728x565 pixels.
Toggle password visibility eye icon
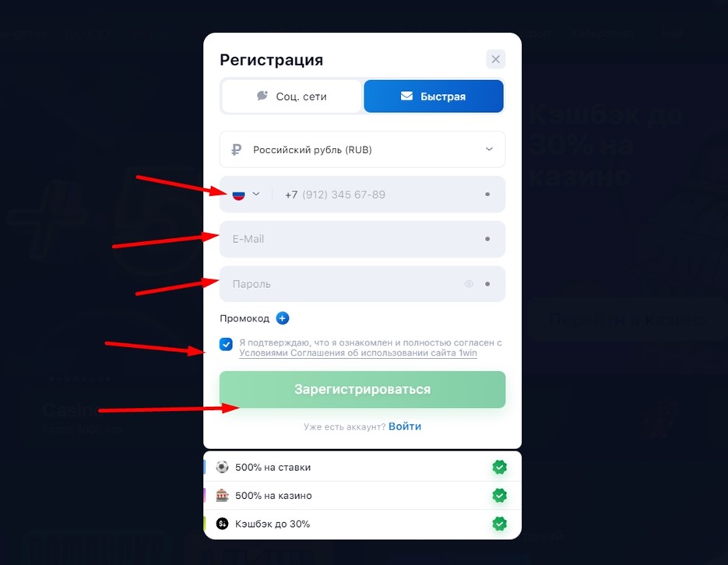[x=469, y=284]
